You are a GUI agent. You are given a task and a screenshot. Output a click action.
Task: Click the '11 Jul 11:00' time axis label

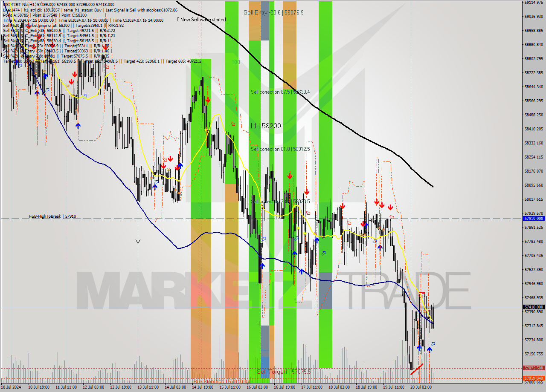click(x=66, y=387)
